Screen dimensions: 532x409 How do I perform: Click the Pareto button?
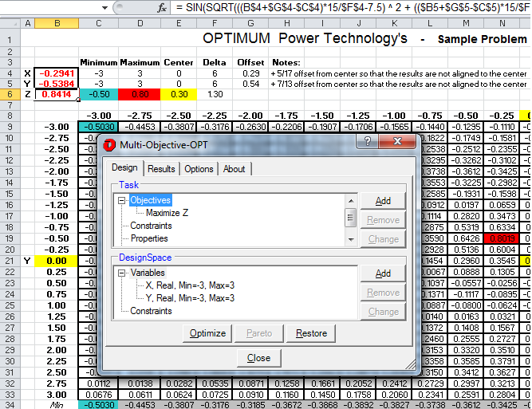click(x=259, y=333)
